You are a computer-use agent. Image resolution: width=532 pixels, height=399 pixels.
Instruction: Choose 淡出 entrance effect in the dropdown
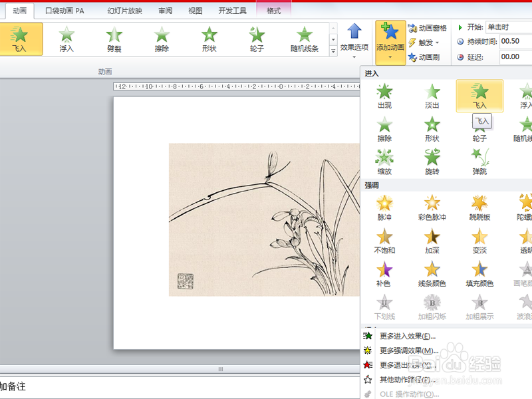pos(432,96)
